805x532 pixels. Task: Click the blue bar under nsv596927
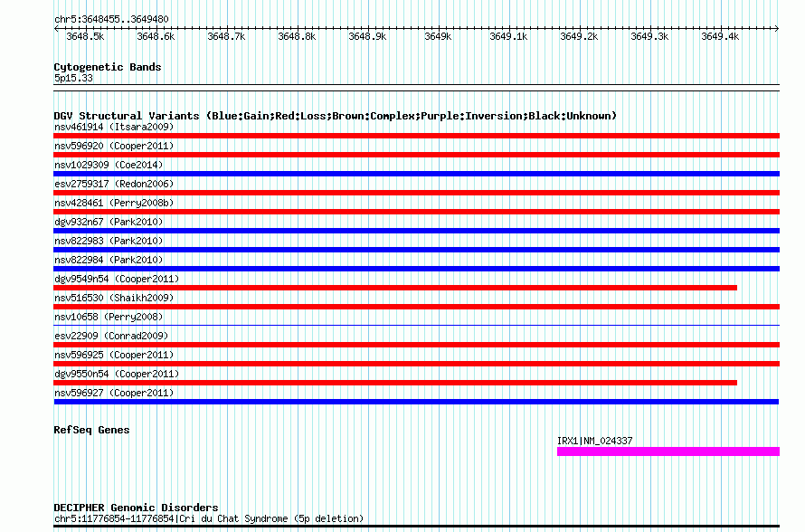tap(416, 402)
